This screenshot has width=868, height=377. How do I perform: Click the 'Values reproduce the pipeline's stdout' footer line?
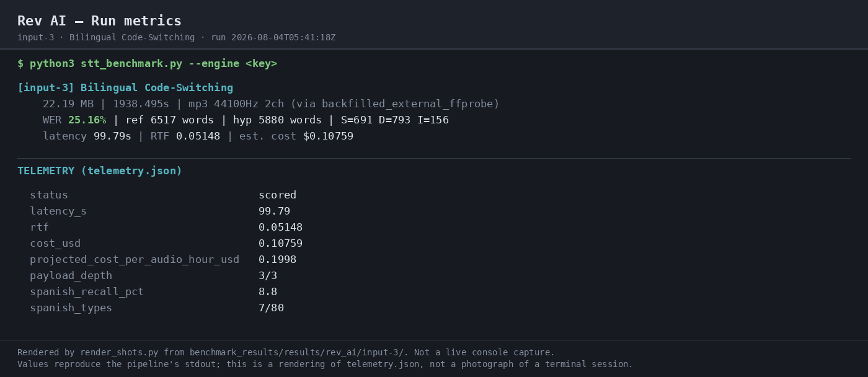coord(325,365)
